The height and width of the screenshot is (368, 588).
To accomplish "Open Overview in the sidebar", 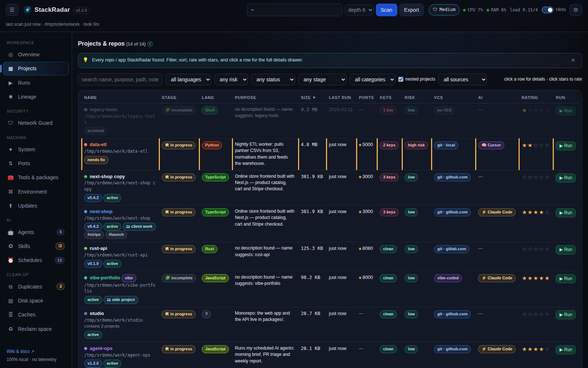I will (x=36, y=54).
